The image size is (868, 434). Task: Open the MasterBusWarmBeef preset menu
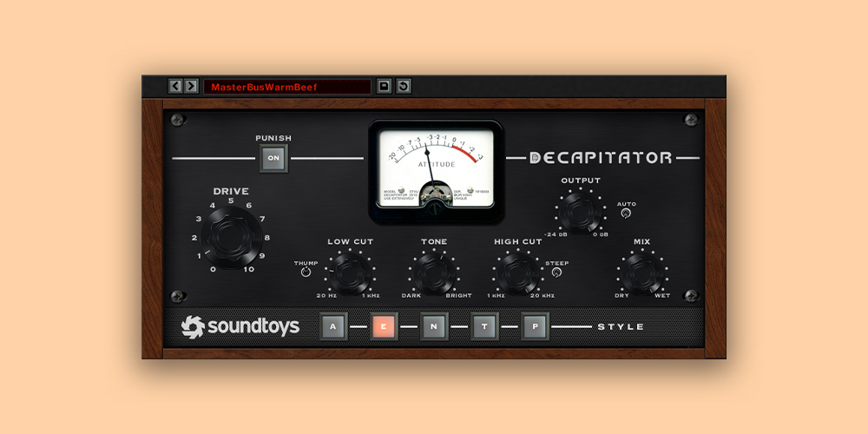287,87
